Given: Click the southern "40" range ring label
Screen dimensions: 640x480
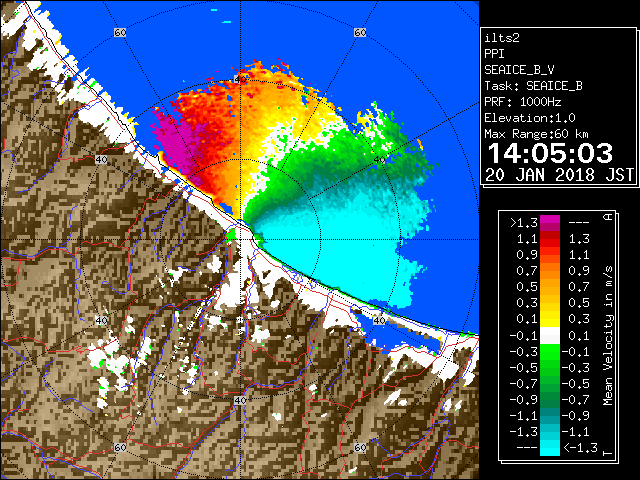Looking at the screenshot, I should click(240, 400).
